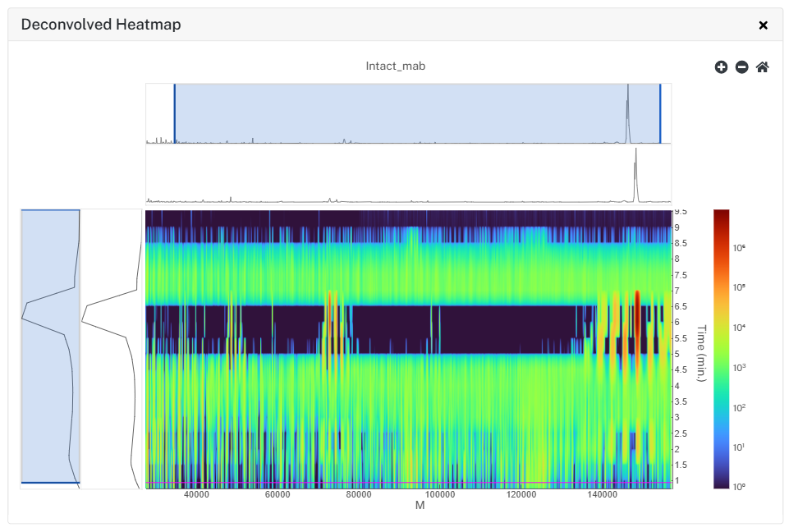
Task: Click the magenta horizontal time marker line
Action: [409, 483]
